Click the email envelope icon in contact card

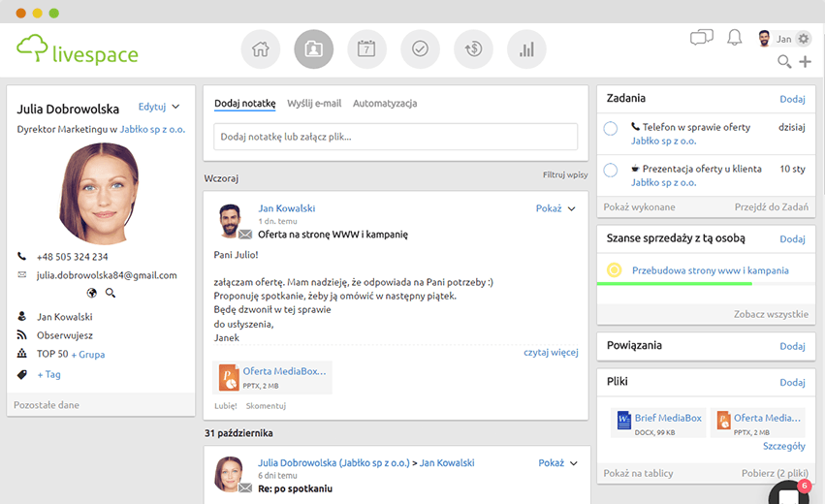click(22, 274)
